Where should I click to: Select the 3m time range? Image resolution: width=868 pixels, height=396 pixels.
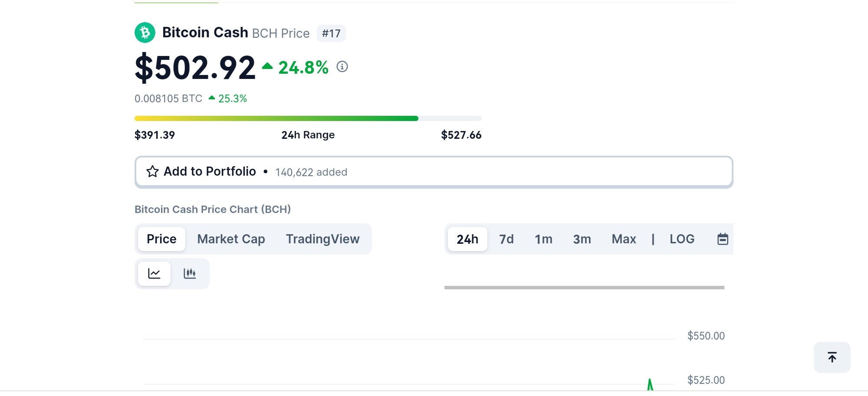[582, 239]
